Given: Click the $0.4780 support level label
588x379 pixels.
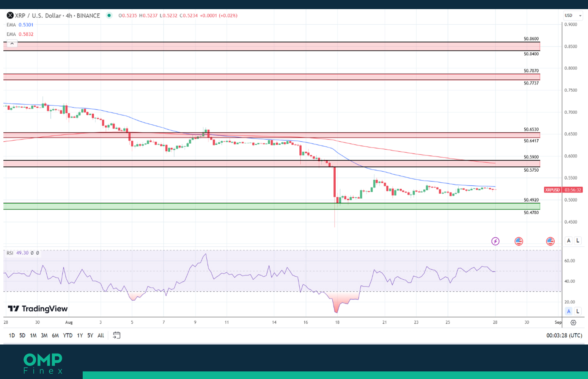Looking at the screenshot, I should 531,213.
